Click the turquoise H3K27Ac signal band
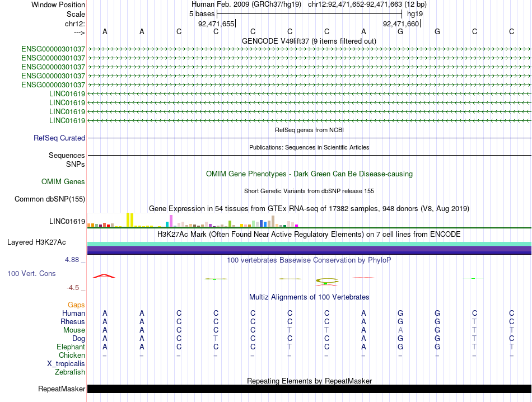532x402 pixels. [309, 244]
